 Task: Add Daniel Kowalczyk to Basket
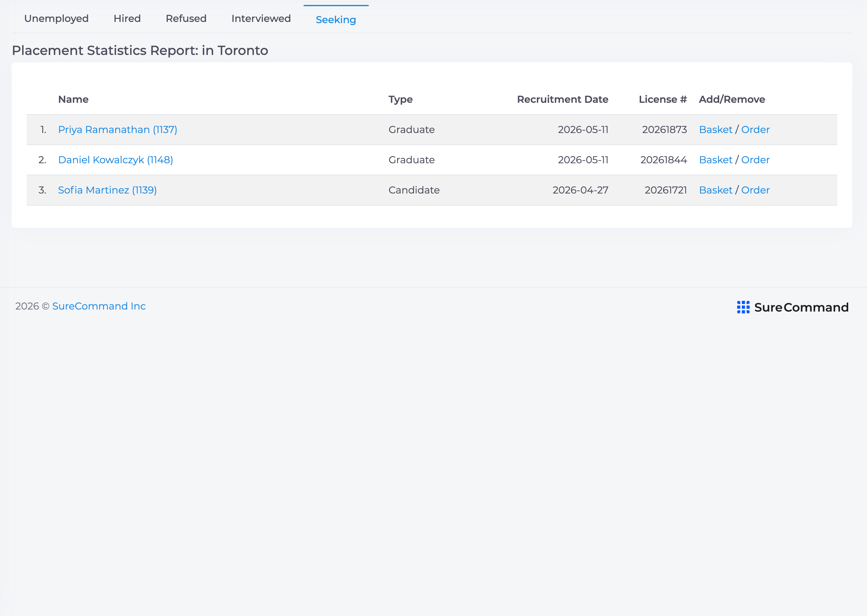pyautogui.click(x=716, y=160)
